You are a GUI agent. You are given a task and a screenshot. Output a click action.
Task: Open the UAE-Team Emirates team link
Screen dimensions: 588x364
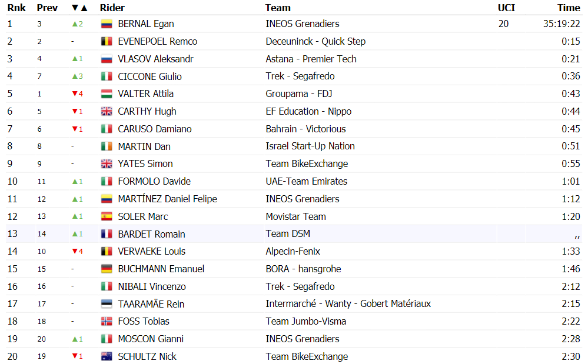[307, 181]
